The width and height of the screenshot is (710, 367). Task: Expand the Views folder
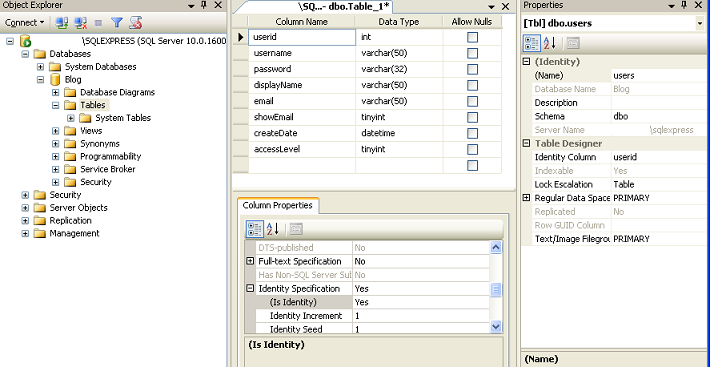55,131
